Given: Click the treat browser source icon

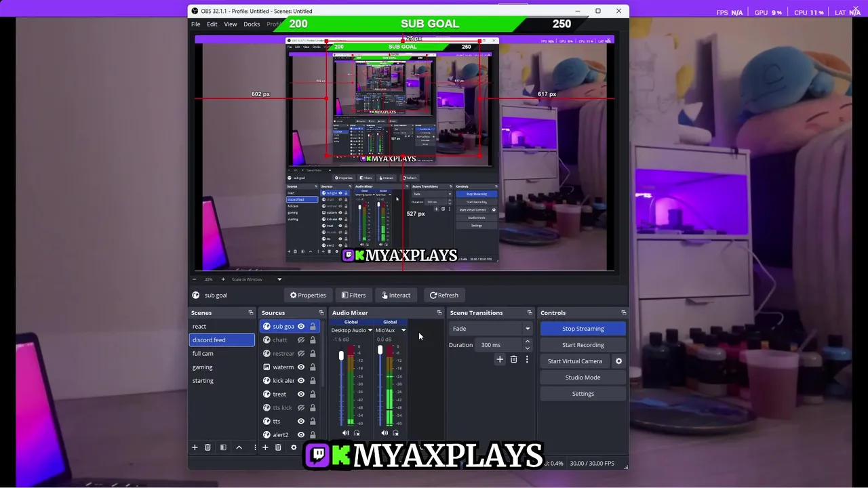Looking at the screenshot, I should [267, 394].
